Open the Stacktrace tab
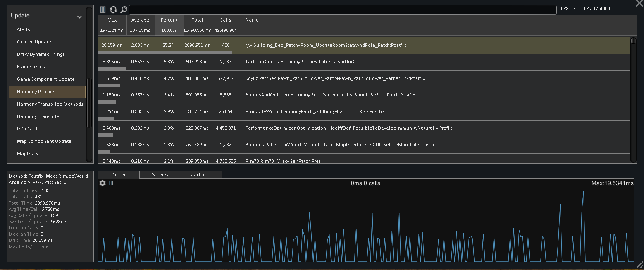644x270 pixels. tap(201, 175)
